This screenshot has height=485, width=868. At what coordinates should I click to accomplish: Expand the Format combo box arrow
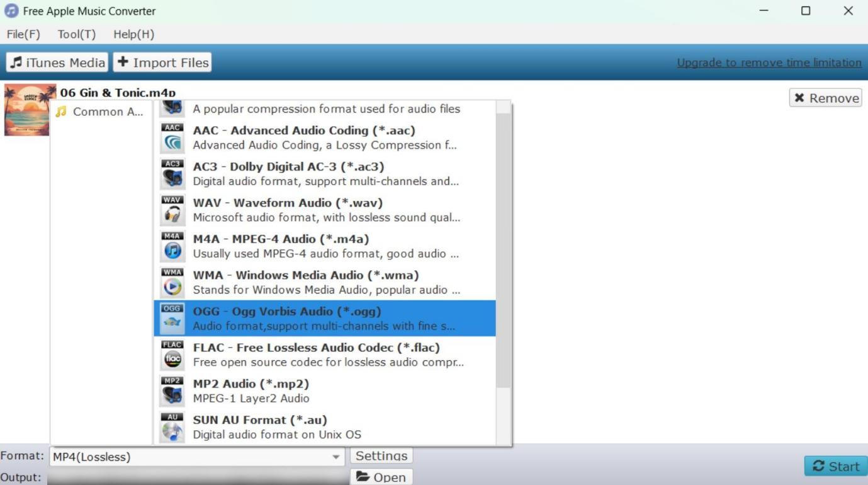[337, 457]
